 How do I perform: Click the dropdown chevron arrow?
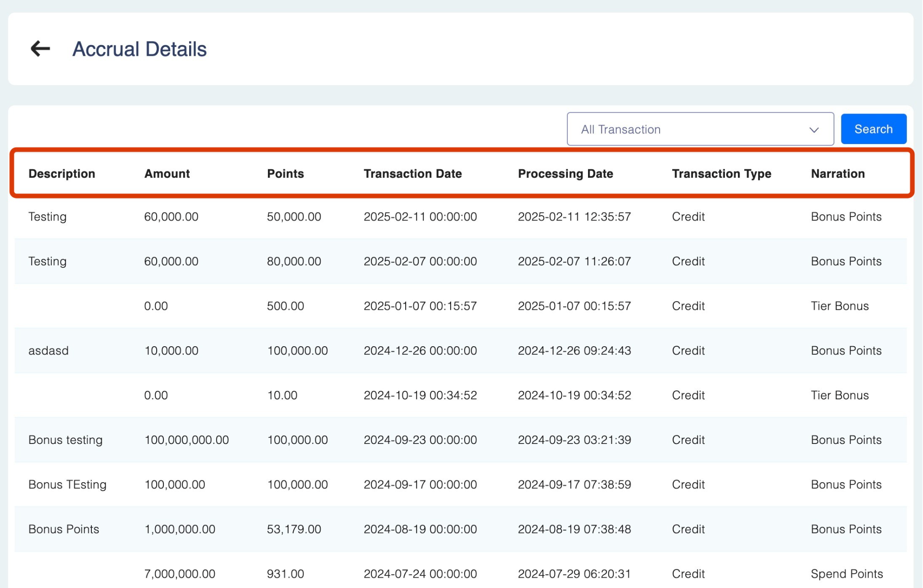(x=814, y=130)
